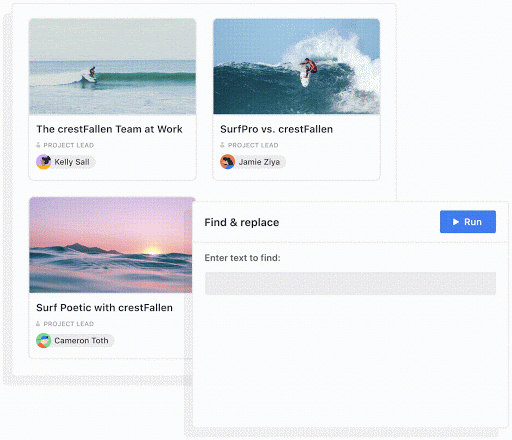
Task: Click person icon beside SurfPro Project Lead
Action: pyautogui.click(x=222, y=145)
